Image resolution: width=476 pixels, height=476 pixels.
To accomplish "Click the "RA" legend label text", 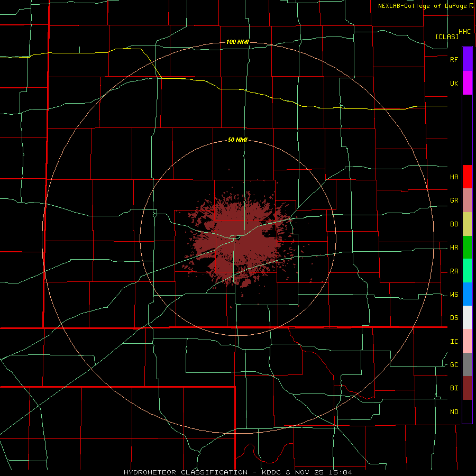I will 454,271.
